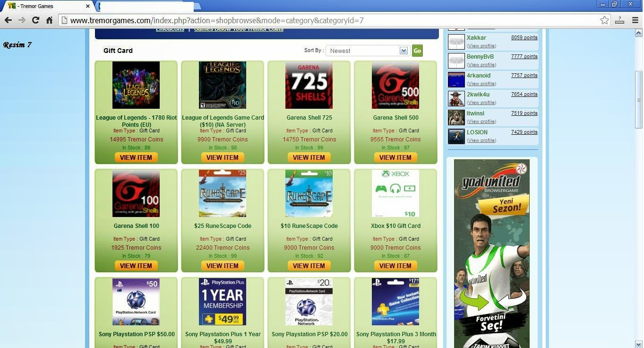Image resolution: width=644 pixels, height=348 pixels.
Task: Open the Sort By dropdown
Action: point(367,51)
